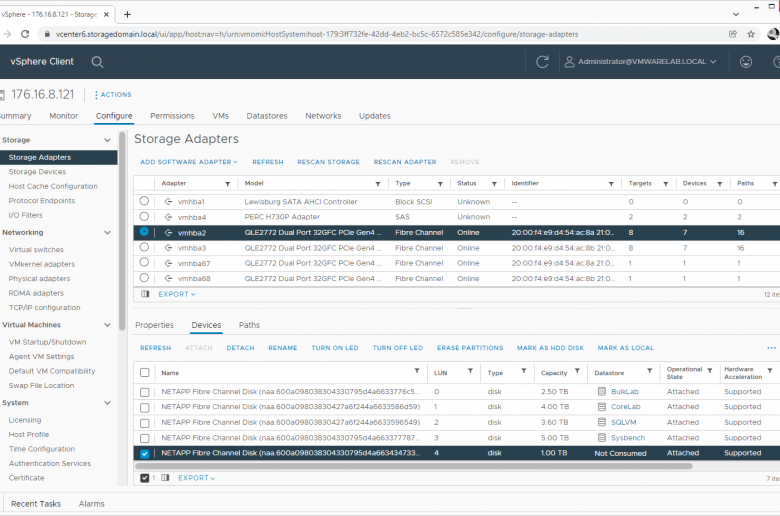Click the Name column filter in devices table
The height and width of the screenshot is (516, 780).
pyautogui.click(x=417, y=371)
